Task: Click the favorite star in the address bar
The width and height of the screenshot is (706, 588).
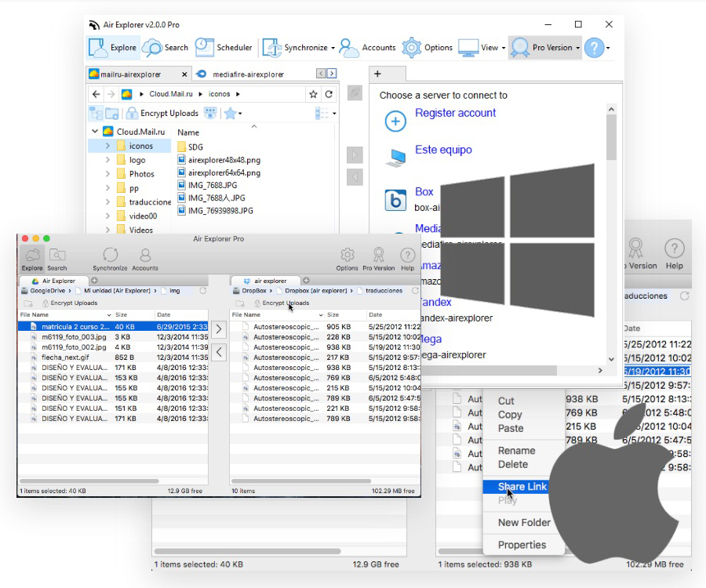Action: click(313, 94)
